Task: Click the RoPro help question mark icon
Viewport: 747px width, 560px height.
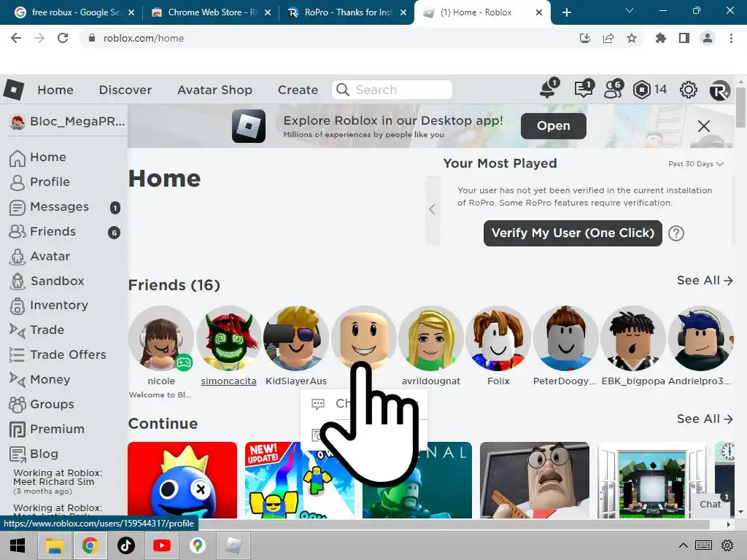Action: 676,233
